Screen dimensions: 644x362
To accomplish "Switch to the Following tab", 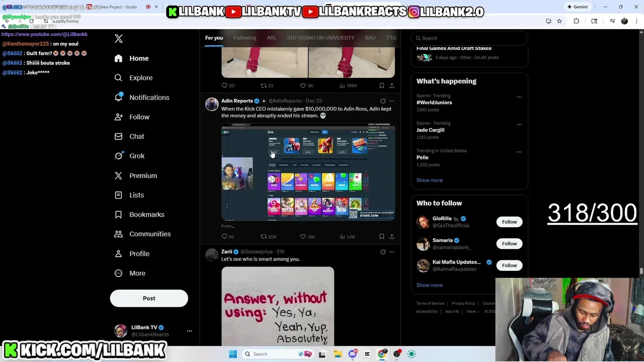I will pyautogui.click(x=245, y=38).
